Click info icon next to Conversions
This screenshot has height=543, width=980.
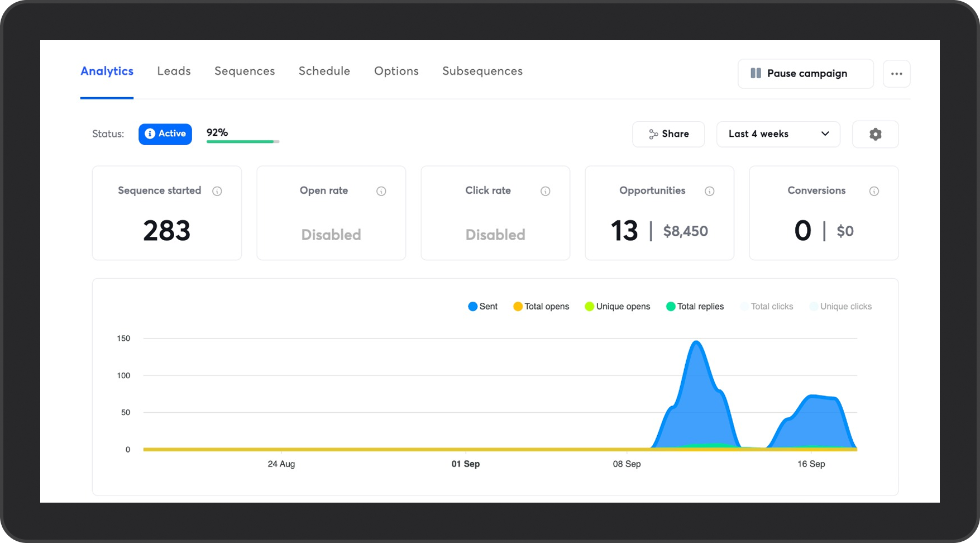874,191
